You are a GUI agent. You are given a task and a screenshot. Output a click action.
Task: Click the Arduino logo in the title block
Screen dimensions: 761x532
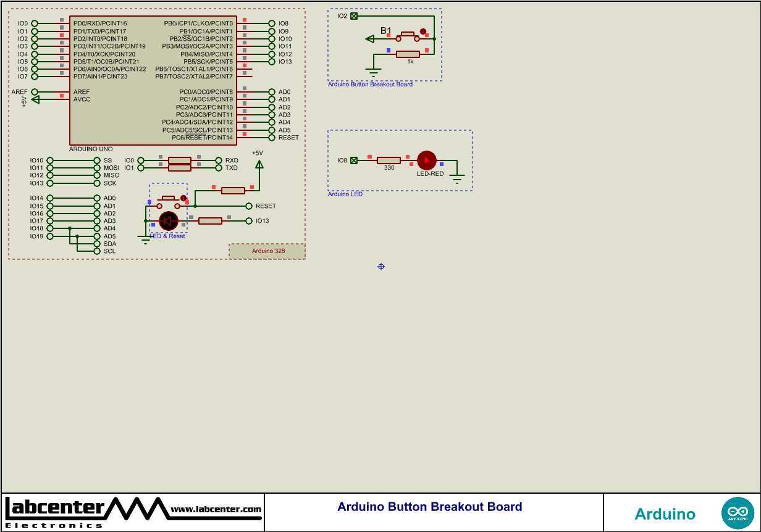tap(739, 512)
